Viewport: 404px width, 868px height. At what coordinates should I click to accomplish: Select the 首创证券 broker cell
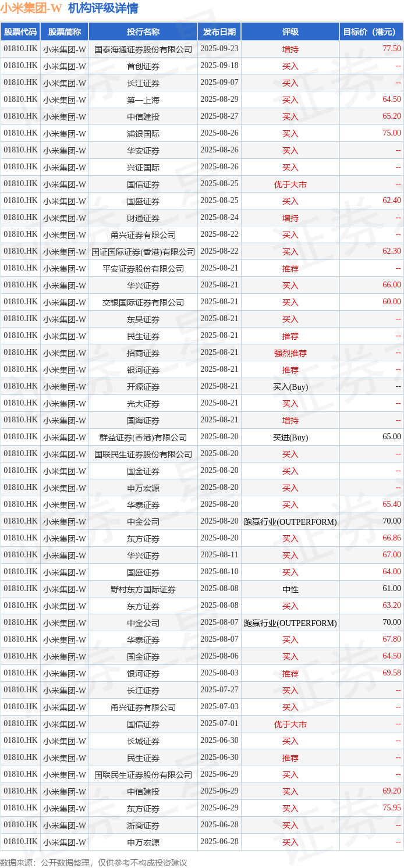[143, 66]
